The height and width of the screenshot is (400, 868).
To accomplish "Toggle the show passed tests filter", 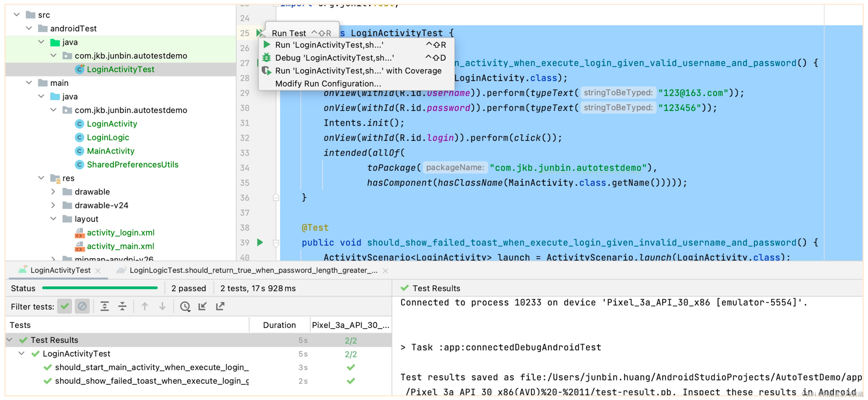I will [65, 307].
